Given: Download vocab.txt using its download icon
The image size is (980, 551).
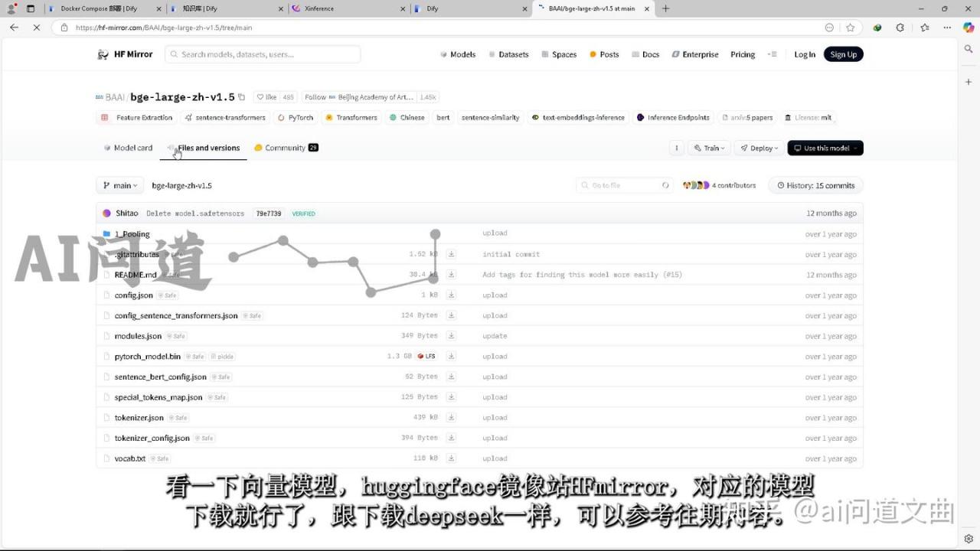Looking at the screenshot, I should (451, 458).
